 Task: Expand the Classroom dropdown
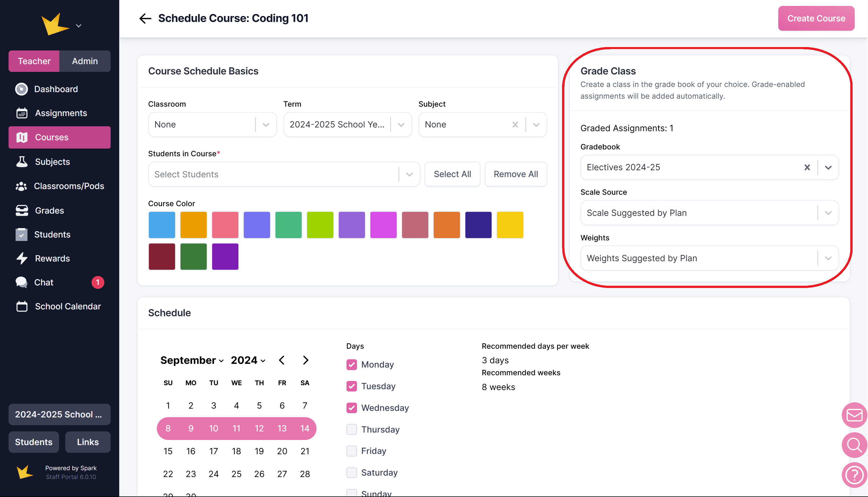pos(266,125)
